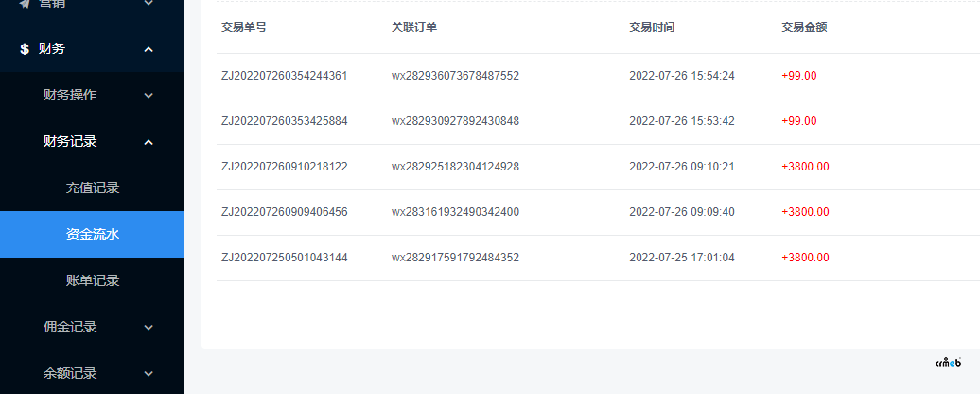Go to 账单记录 page
The height and width of the screenshot is (394, 980).
point(92,280)
